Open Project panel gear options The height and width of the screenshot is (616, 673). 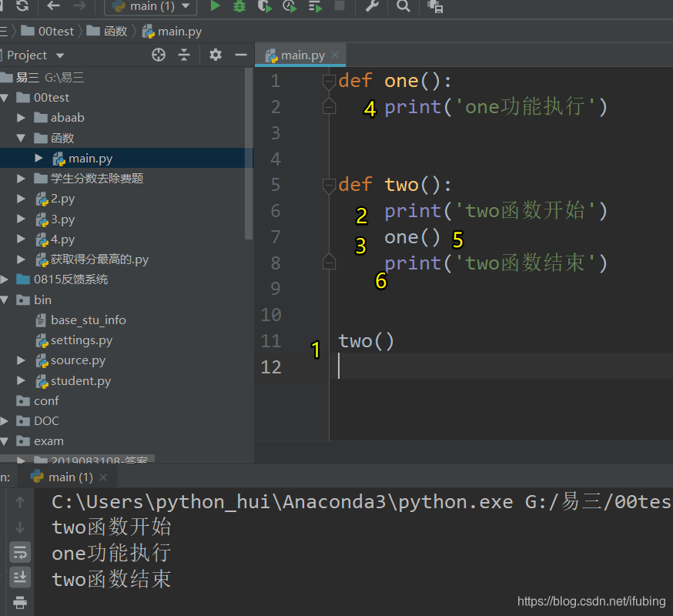pyautogui.click(x=216, y=55)
